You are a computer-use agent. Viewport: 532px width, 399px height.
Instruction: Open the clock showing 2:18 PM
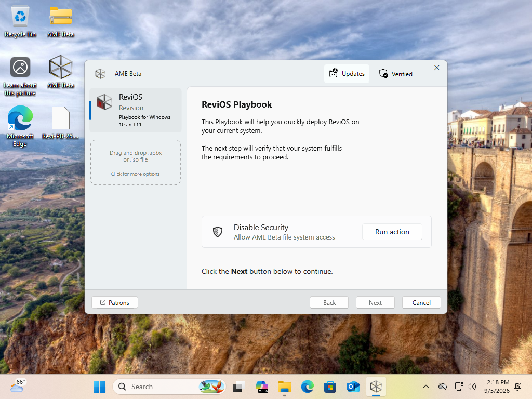pyautogui.click(x=497, y=387)
